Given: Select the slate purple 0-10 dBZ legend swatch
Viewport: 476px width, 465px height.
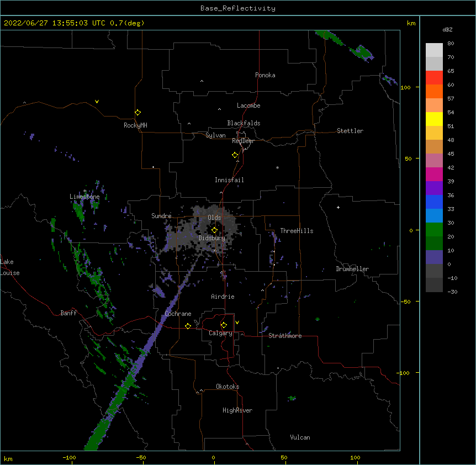Looking at the screenshot, I should pos(434,257).
